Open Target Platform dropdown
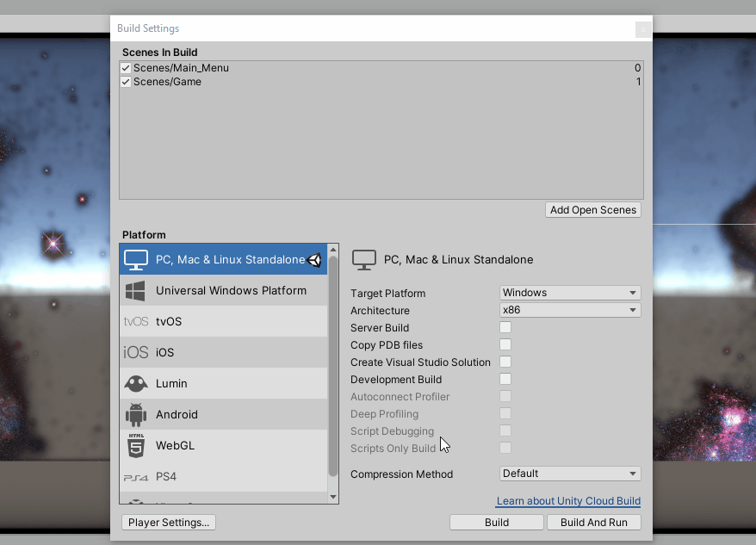The image size is (756, 545). point(570,293)
